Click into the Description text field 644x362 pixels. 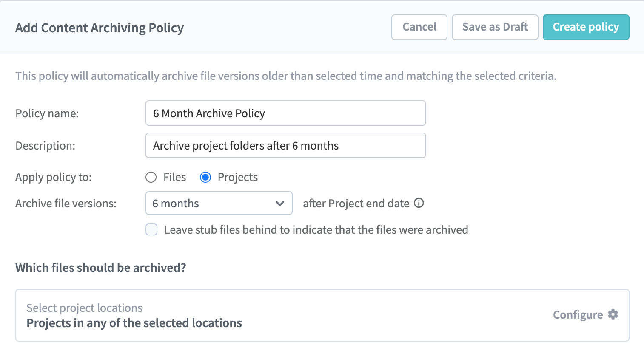coord(285,146)
